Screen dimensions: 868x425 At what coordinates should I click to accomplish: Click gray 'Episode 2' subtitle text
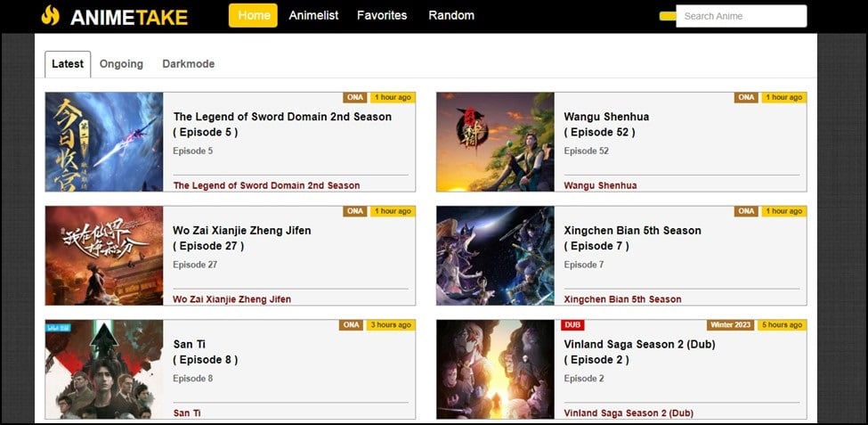584,379
